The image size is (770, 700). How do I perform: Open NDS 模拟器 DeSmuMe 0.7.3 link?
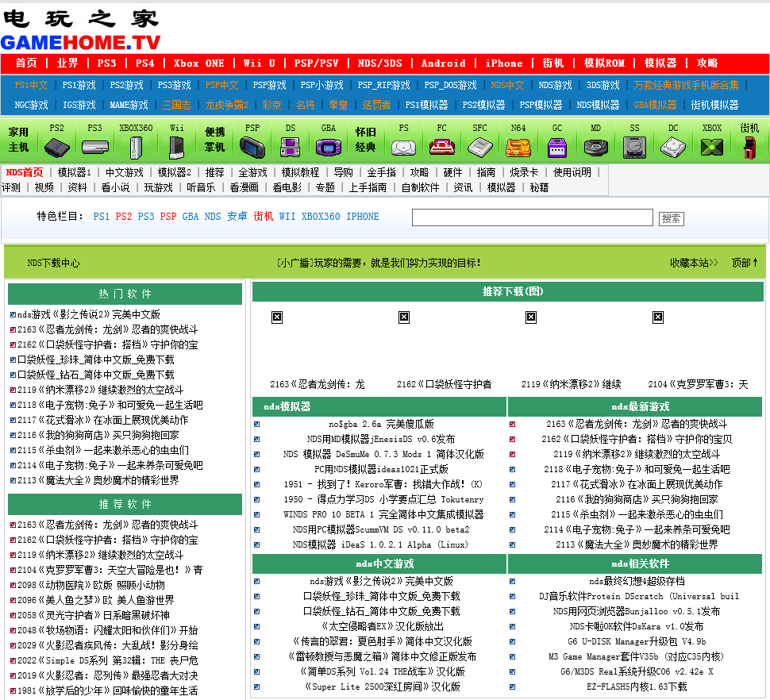(x=383, y=454)
